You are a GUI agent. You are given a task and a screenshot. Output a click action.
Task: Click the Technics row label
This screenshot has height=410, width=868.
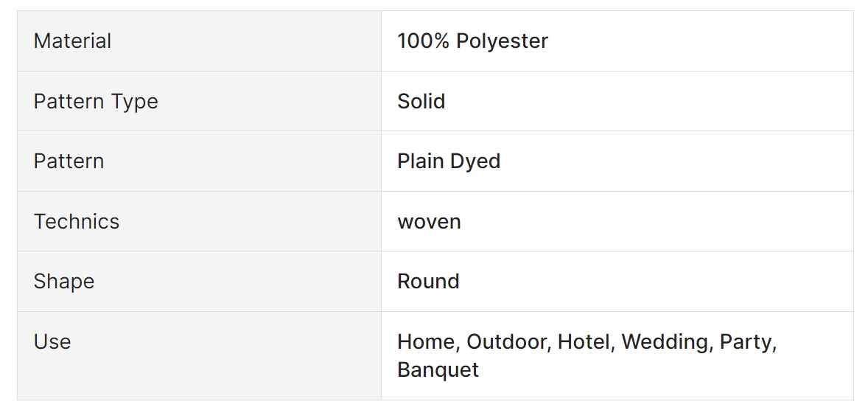pos(76,221)
